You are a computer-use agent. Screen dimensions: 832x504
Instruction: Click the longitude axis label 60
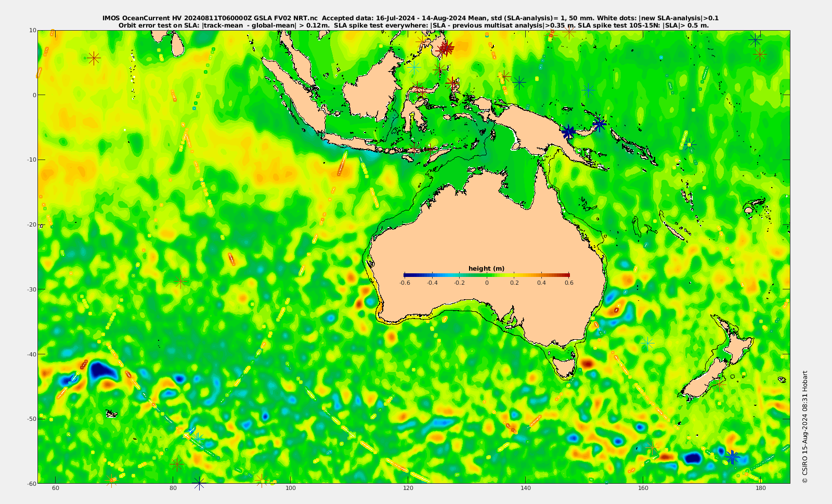[56, 488]
